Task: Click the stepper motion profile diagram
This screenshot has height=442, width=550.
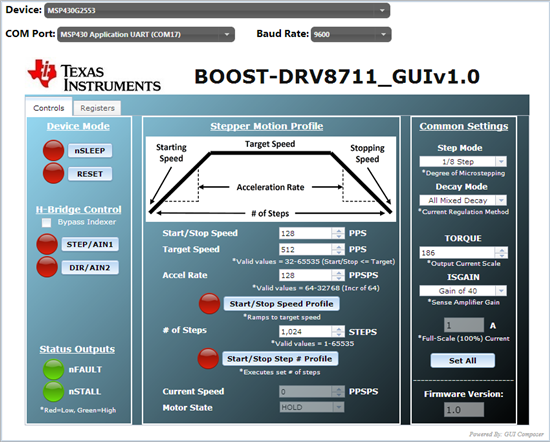Action: coord(271,179)
